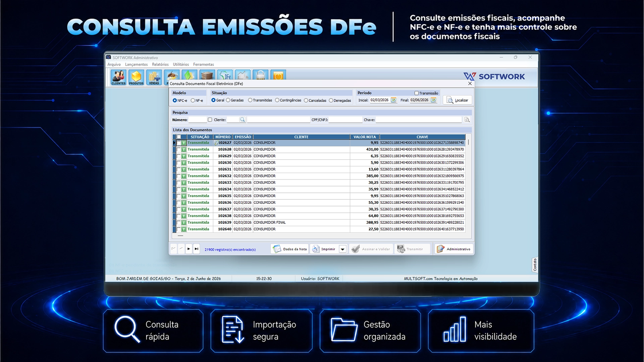Click the Administrativo button

coord(454,249)
